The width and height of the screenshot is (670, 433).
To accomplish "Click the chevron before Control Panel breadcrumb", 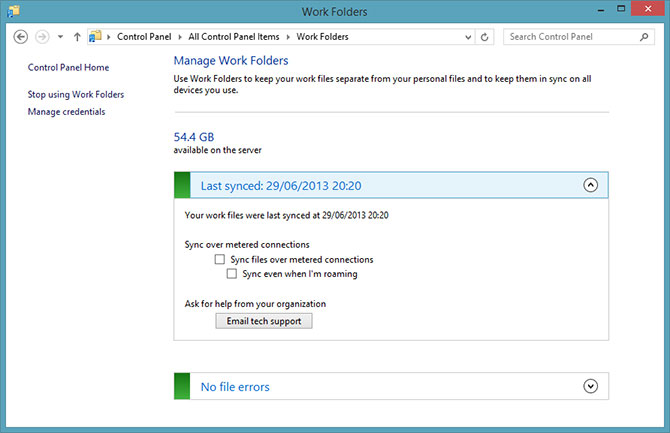I will 109,37.
